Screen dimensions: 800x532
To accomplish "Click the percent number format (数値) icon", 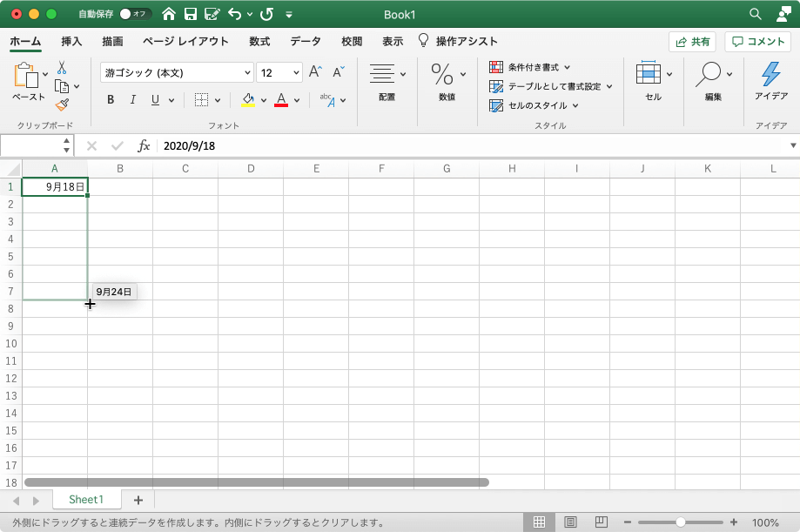I will point(442,74).
